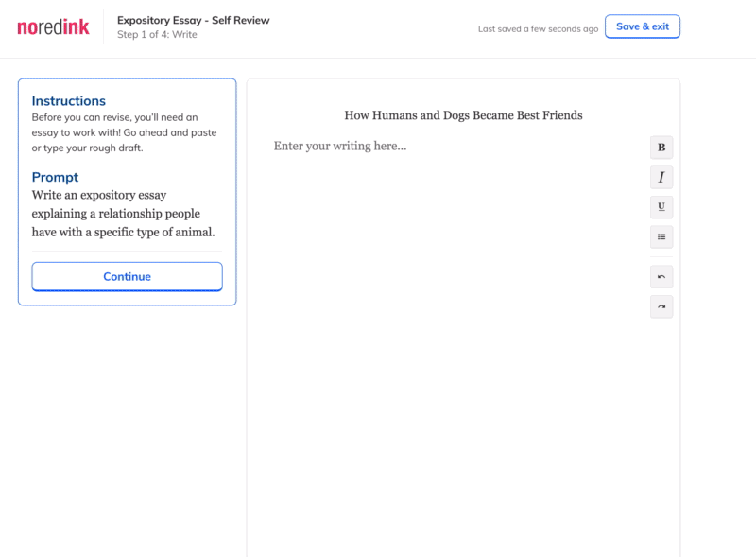Toggle underline formatting button
756x557 pixels.
tap(661, 207)
